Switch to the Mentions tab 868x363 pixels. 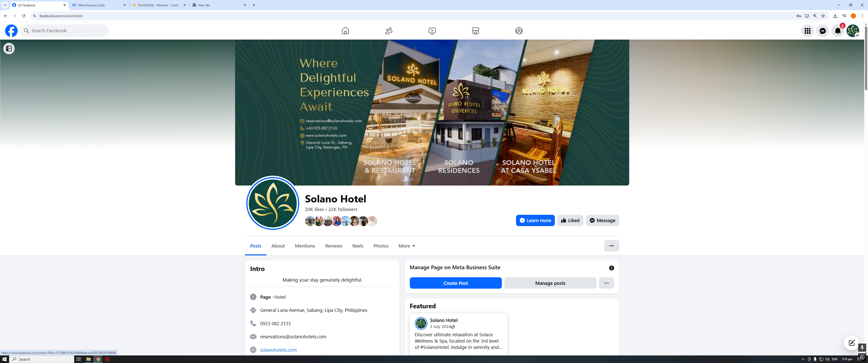coord(305,246)
